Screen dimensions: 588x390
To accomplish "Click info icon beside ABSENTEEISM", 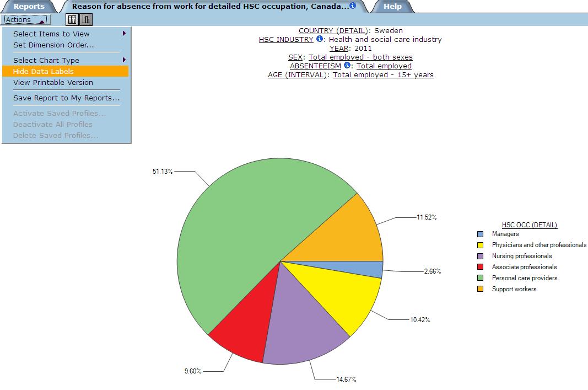I will [x=347, y=66].
